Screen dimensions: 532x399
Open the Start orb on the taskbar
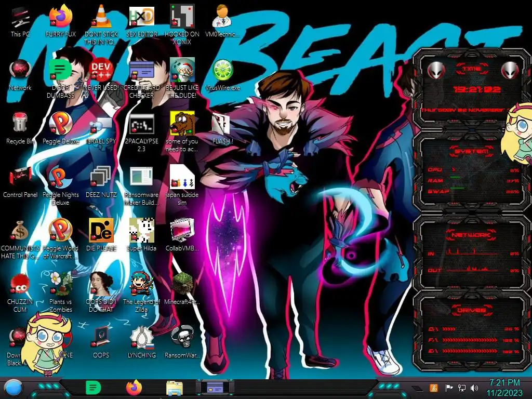click(x=13, y=388)
